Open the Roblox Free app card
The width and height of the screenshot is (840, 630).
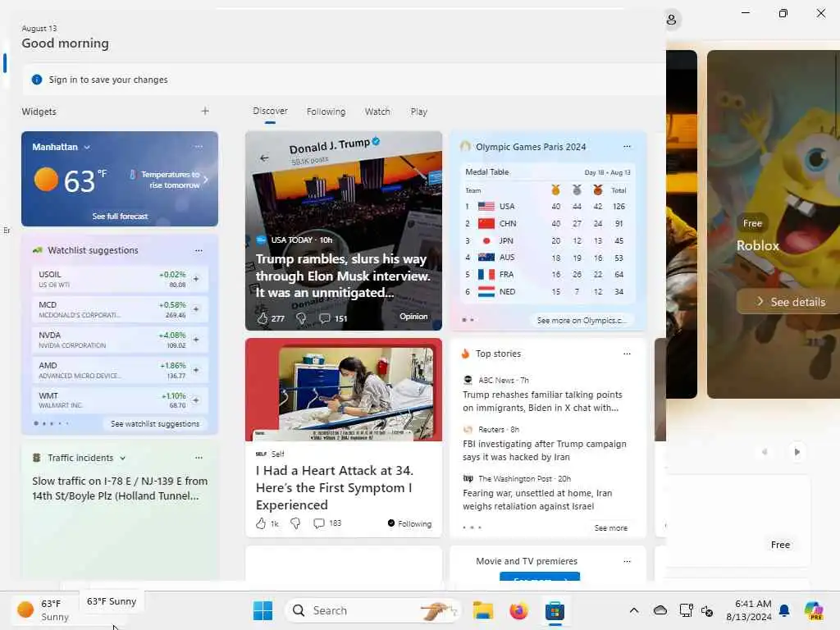tap(774, 225)
